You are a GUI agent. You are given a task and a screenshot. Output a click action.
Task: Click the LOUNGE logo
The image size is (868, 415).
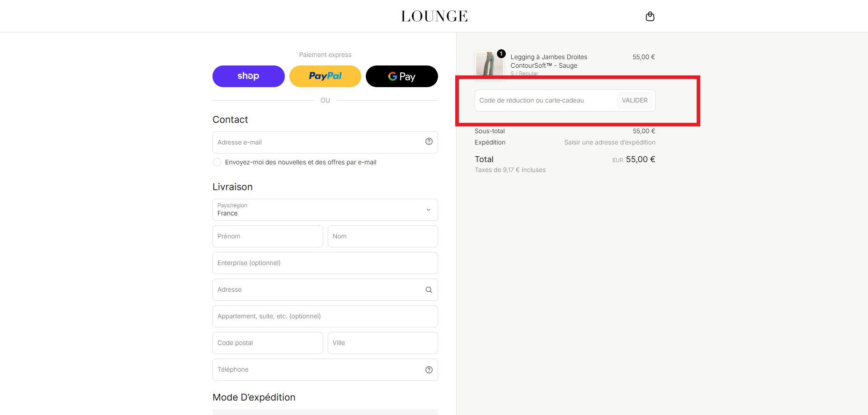tap(434, 16)
